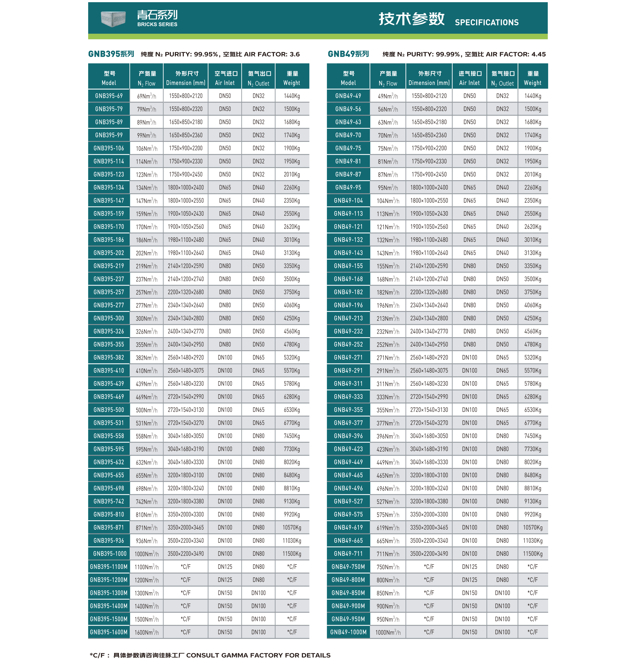Screen dimensions: 634x672
Task: Click the 632Nm³/h flow value
Action: (x=147, y=462)
